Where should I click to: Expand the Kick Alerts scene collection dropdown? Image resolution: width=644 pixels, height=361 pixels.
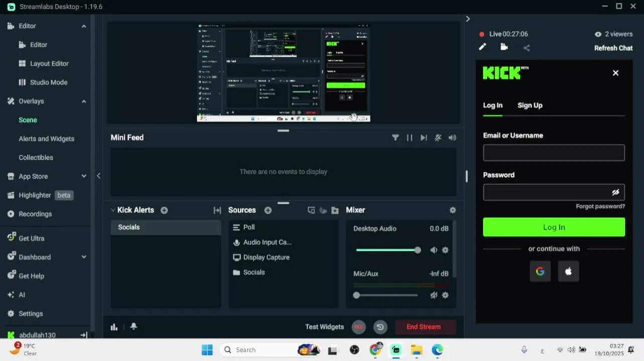coord(113,210)
